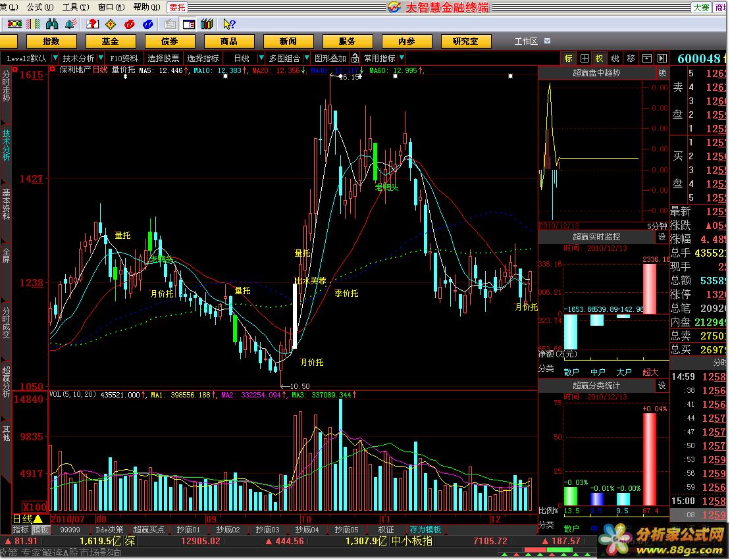Click the alarm bell alert icon

(x=70, y=24)
